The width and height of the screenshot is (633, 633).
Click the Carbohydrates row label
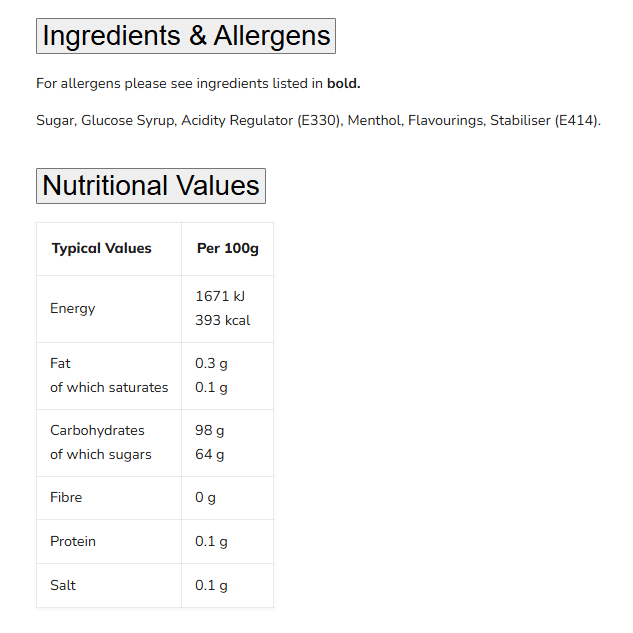coord(97,430)
